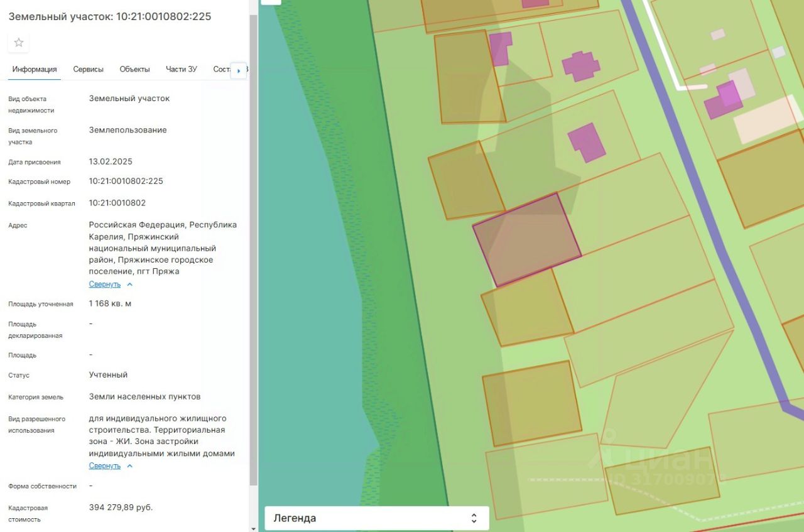This screenshot has width=804, height=532.
Task: Add parcel to favorites with star icon
Action: (19, 43)
